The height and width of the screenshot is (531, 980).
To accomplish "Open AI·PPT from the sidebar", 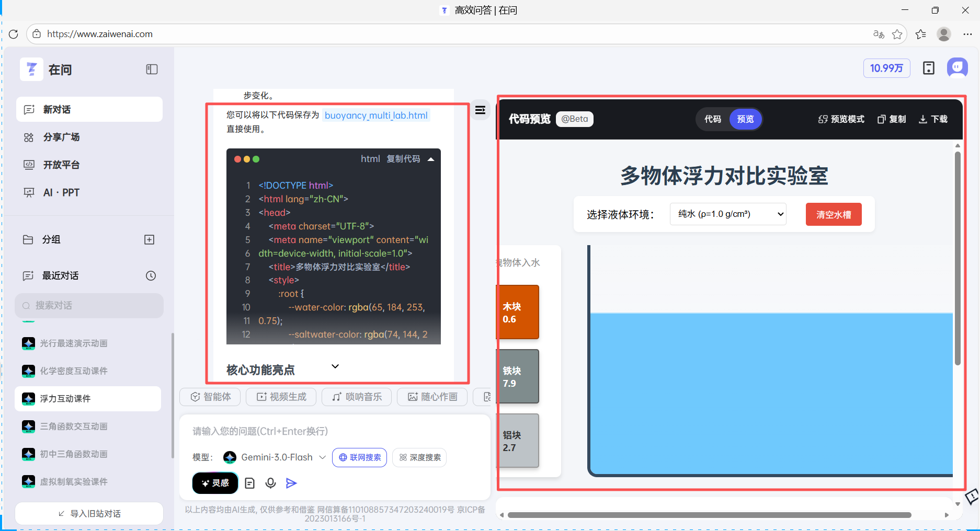I will click(61, 192).
